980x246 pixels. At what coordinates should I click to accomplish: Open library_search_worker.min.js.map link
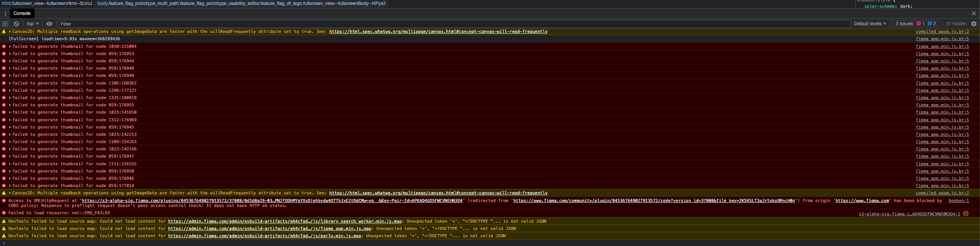(x=285, y=222)
